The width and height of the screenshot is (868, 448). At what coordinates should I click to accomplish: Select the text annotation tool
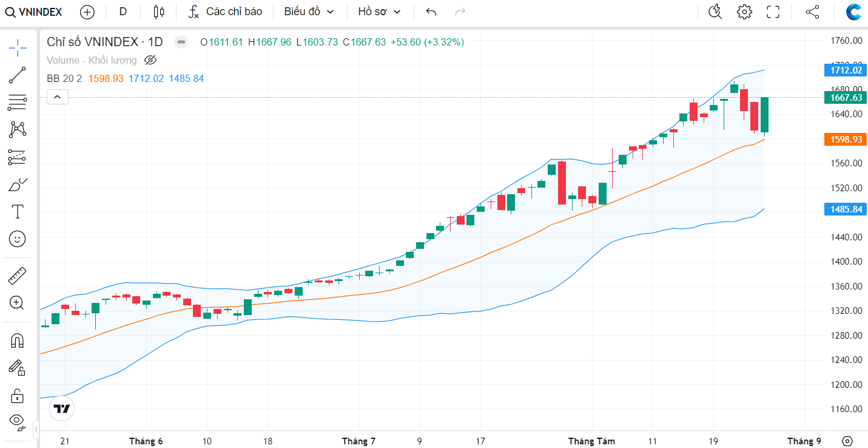pos(18,211)
